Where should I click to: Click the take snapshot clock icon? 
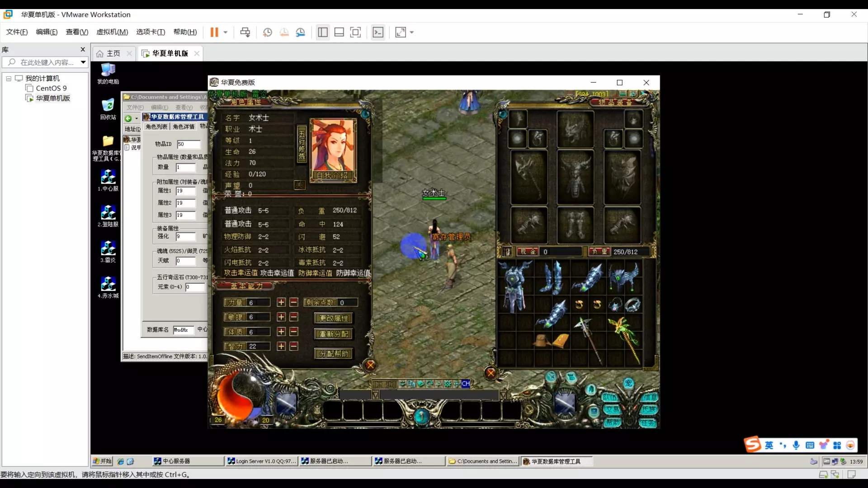(x=267, y=32)
